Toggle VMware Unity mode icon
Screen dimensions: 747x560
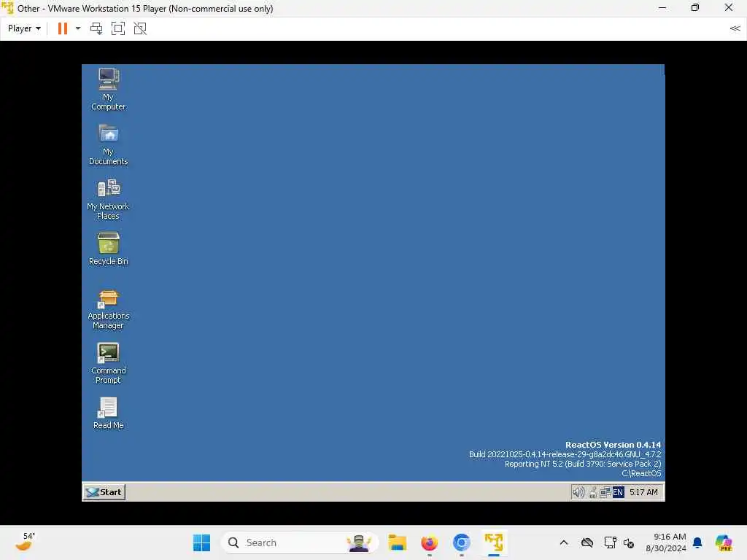coord(140,28)
